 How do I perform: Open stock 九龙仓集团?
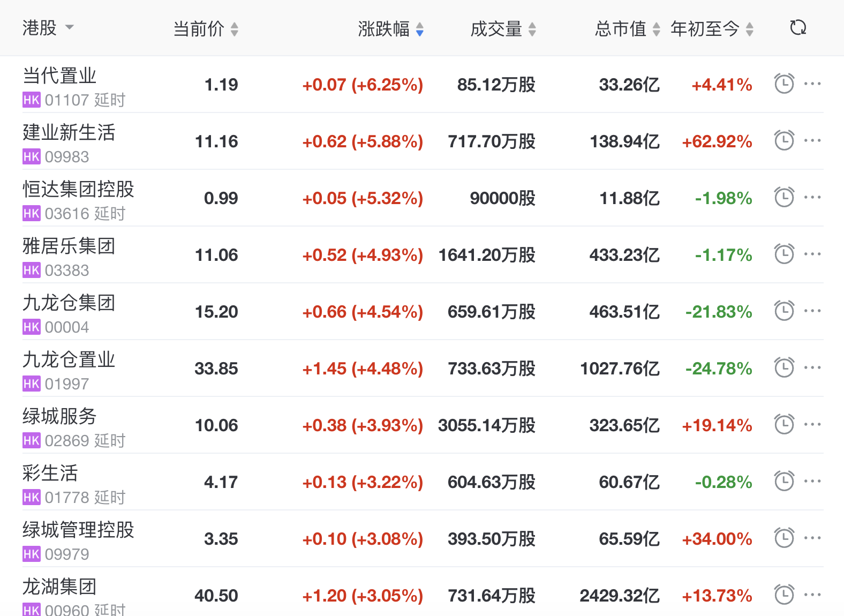tap(69, 303)
